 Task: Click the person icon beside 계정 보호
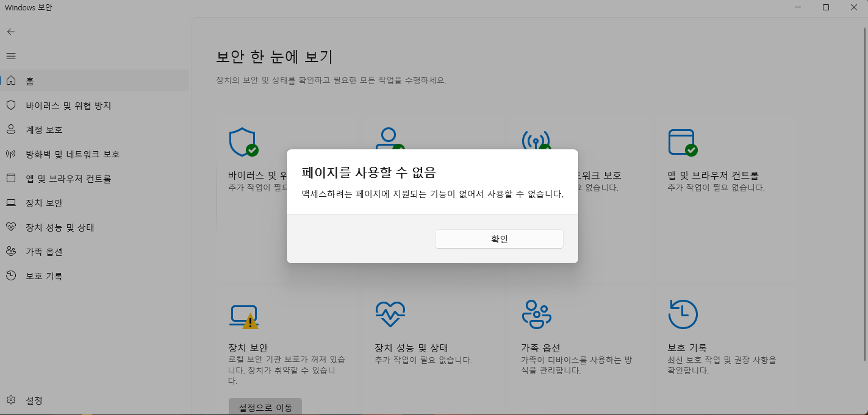(x=10, y=129)
